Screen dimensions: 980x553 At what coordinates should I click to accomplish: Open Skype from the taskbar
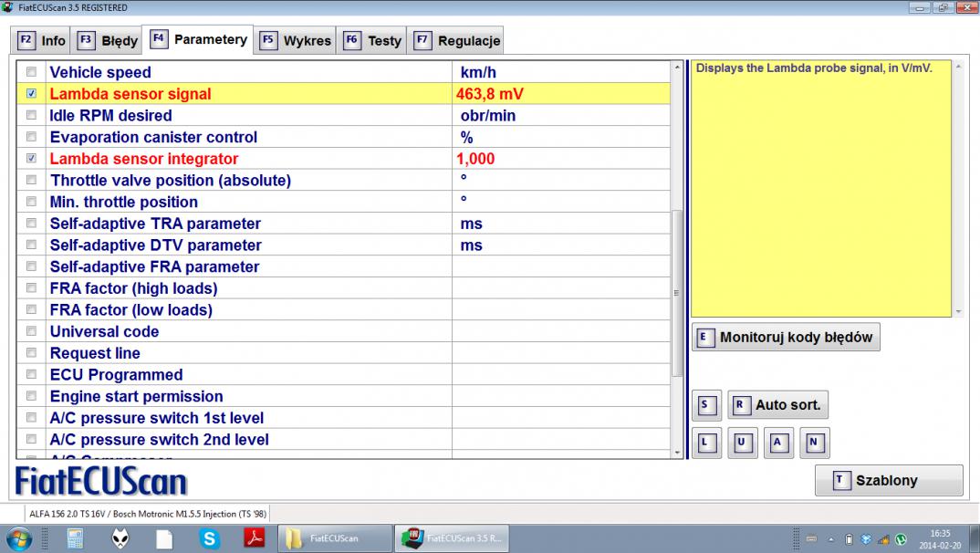click(211, 538)
